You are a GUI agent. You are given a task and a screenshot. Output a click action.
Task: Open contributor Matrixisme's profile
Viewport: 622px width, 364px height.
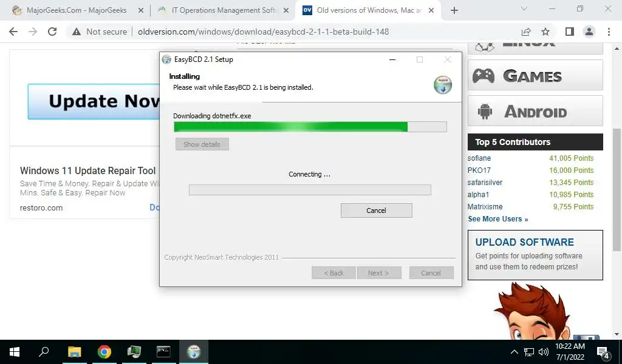485,207
